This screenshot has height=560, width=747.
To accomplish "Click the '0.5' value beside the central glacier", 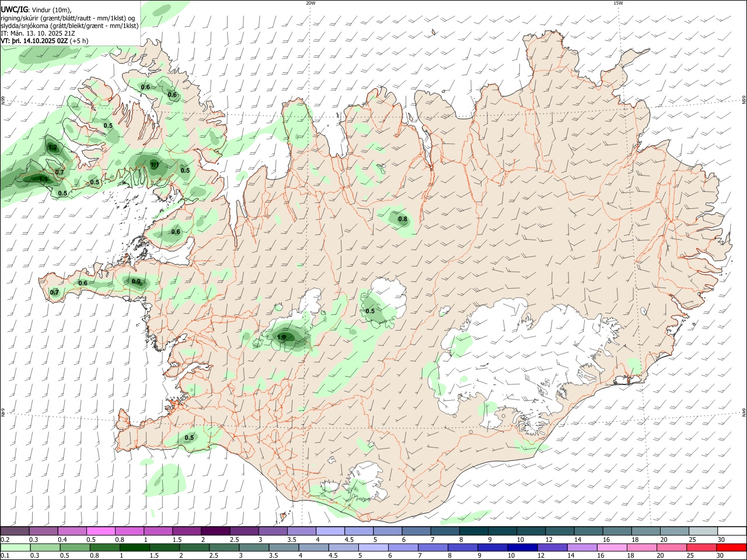I will (370, 311).
